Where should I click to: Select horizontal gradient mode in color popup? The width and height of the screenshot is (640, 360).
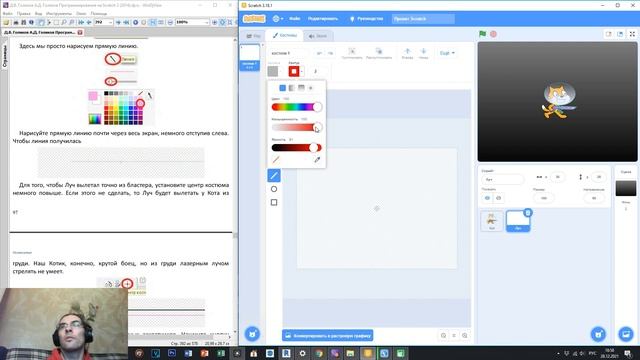[x=292, y=88]
